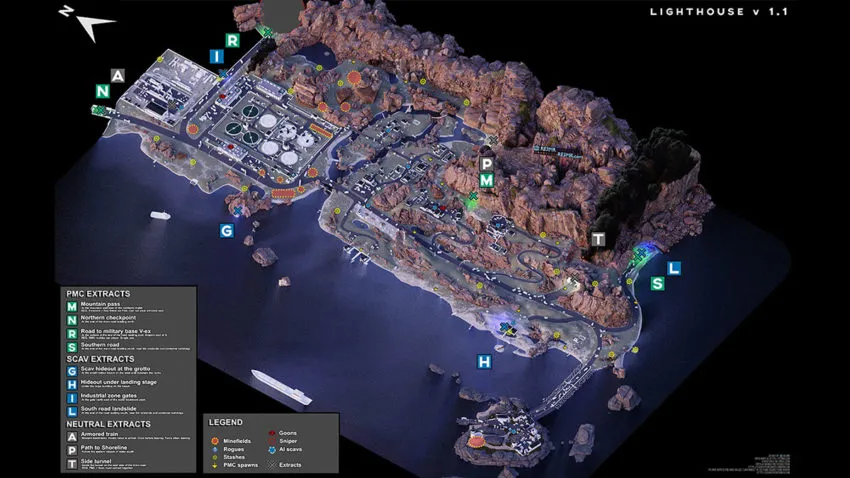Select M icon beside Mountain pass
The height and width of the screenshot is (478, 850).
pos(72,307)
